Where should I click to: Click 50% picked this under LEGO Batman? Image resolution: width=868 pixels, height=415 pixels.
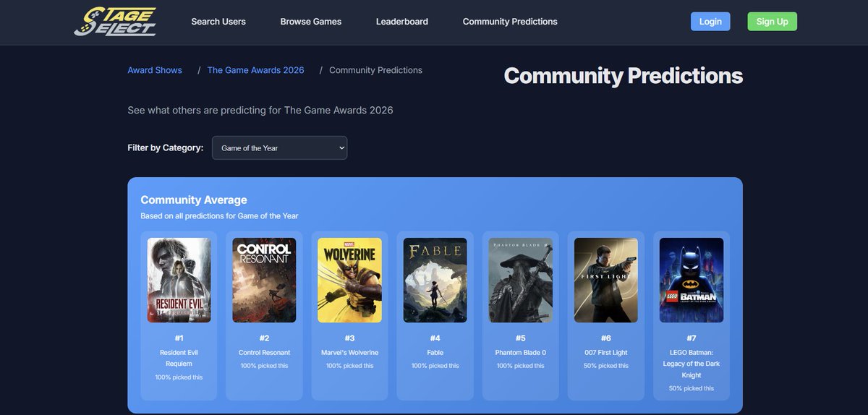click(x=692, y=388)
